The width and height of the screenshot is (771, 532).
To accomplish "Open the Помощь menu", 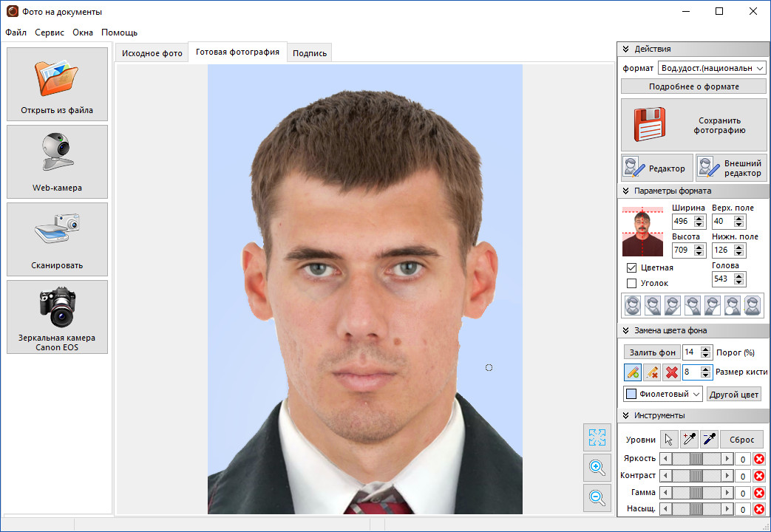I will pyautogui.click(x=120, y=33).
